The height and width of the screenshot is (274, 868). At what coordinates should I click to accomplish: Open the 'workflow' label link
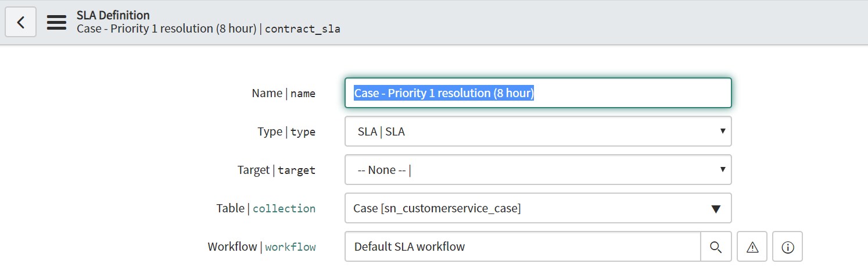(x=290, y=247)
